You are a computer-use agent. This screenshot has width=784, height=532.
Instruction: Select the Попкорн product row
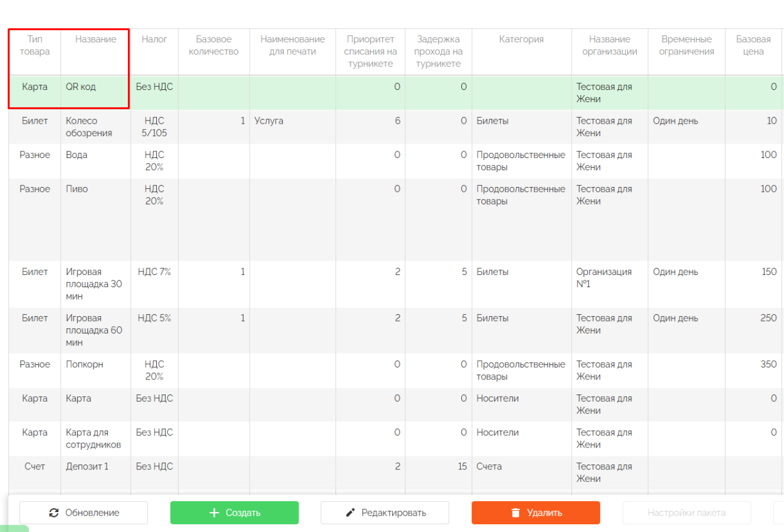84,364
